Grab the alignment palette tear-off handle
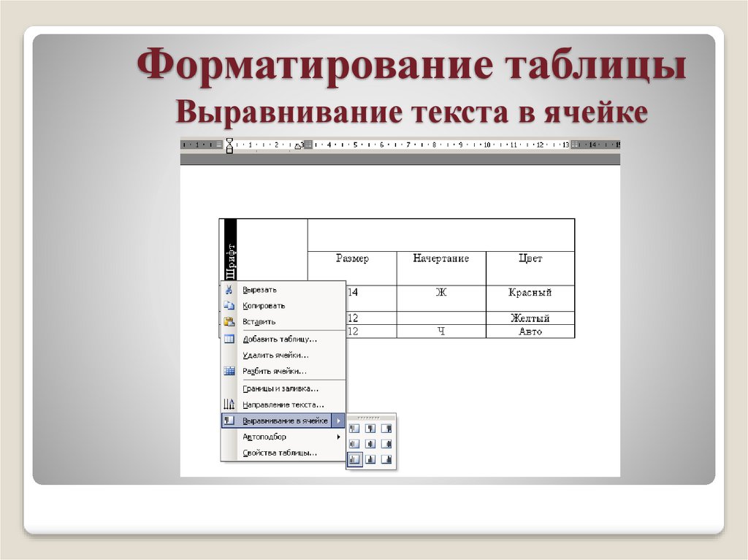 point(369,418)
